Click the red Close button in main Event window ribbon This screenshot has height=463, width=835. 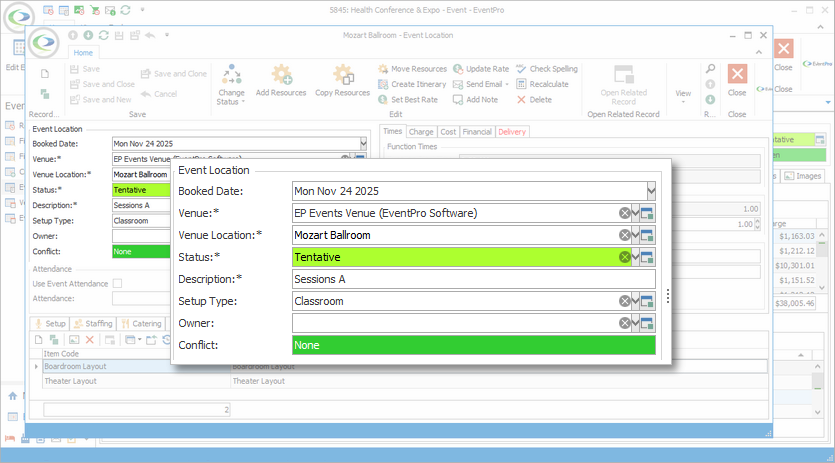click(x=783, y=49)
